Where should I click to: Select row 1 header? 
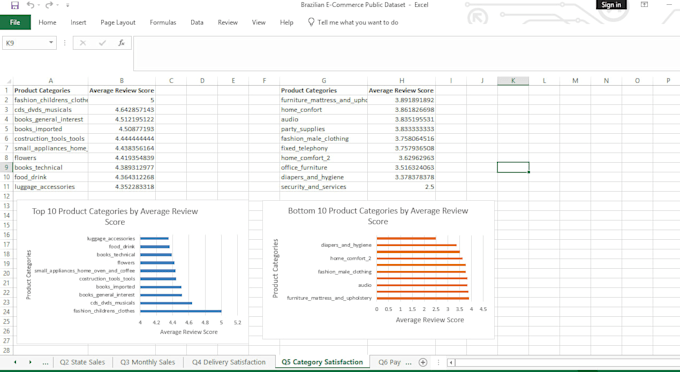[x=7, y=91]
